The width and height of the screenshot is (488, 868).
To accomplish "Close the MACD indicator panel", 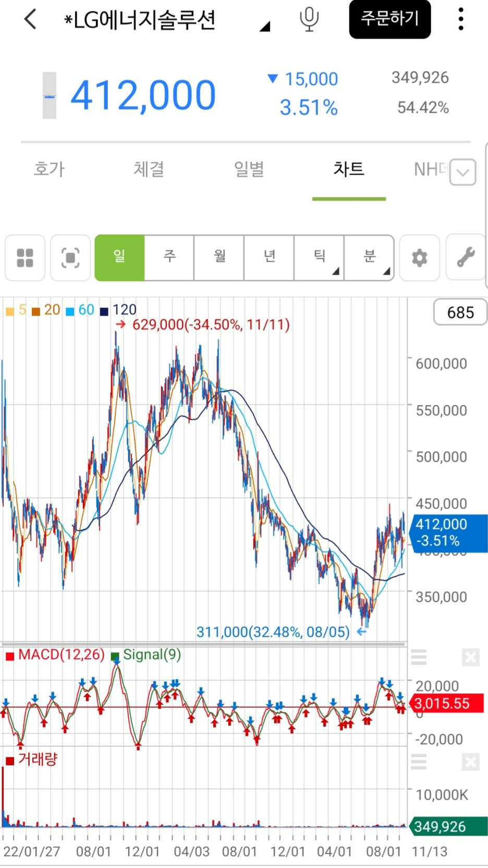I will click(x=470, y=657).
